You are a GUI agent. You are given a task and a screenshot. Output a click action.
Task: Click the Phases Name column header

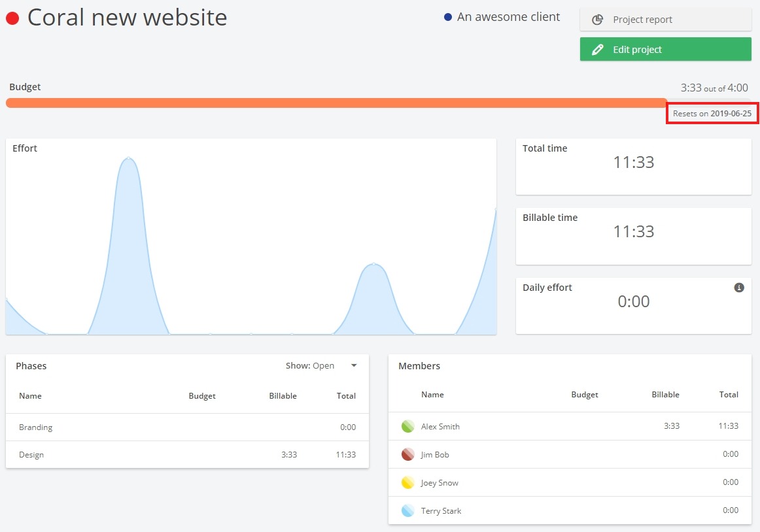[x=30, y=396]
